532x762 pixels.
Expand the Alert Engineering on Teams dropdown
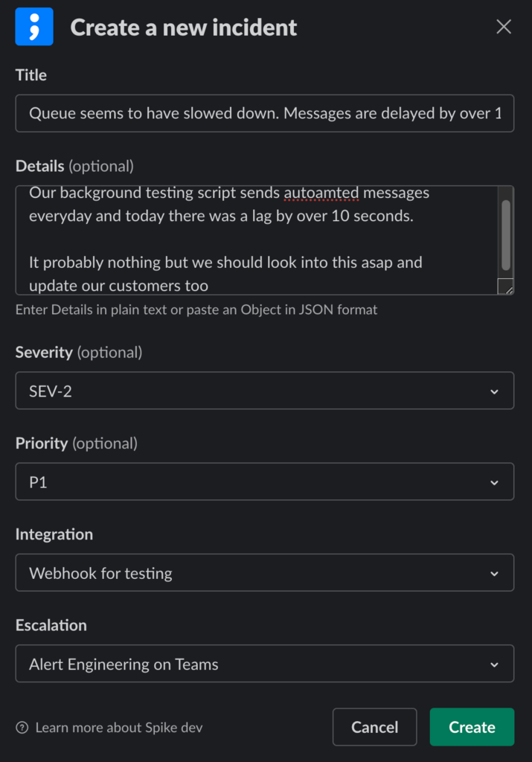(264, 664)
